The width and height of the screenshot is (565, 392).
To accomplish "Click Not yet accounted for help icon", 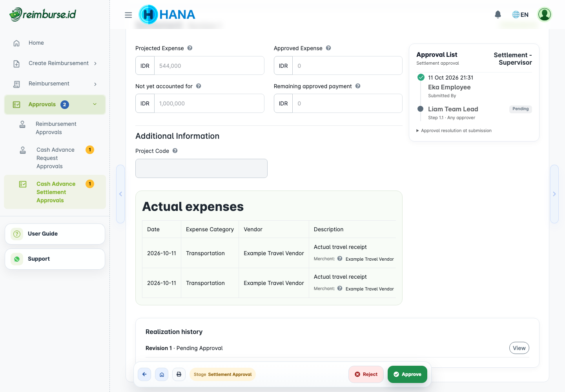I will (x=199, y=86).
